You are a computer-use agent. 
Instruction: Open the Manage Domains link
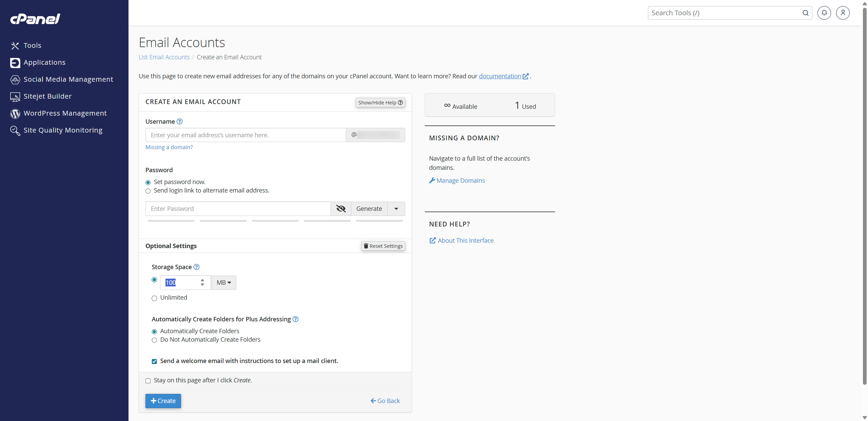click(460, 181)
